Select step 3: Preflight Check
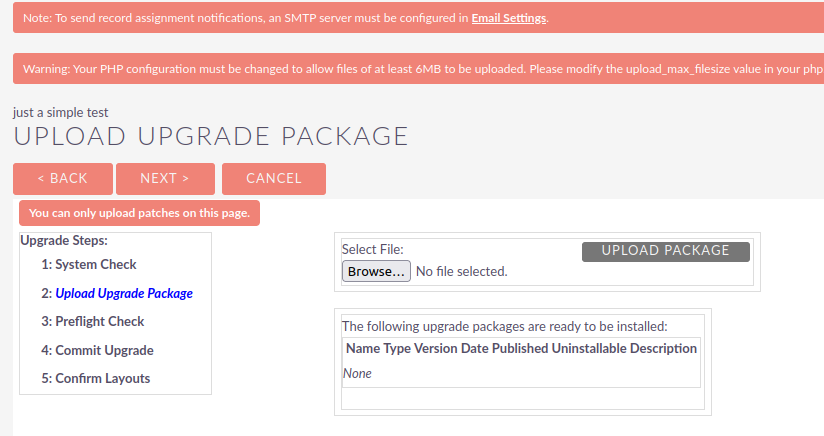Screen dimensions: 824x436 [x=93, y=322]
